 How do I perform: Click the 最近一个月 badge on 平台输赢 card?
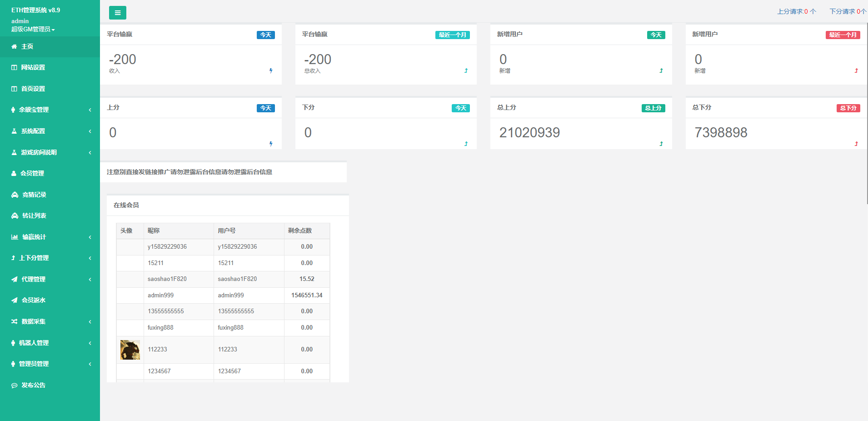coord(452,35)
